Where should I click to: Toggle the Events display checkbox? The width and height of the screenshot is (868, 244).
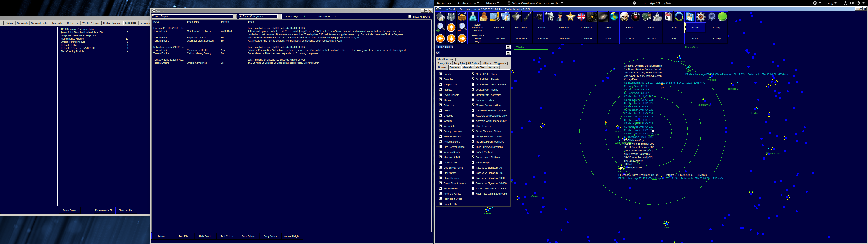pos(441,74)
